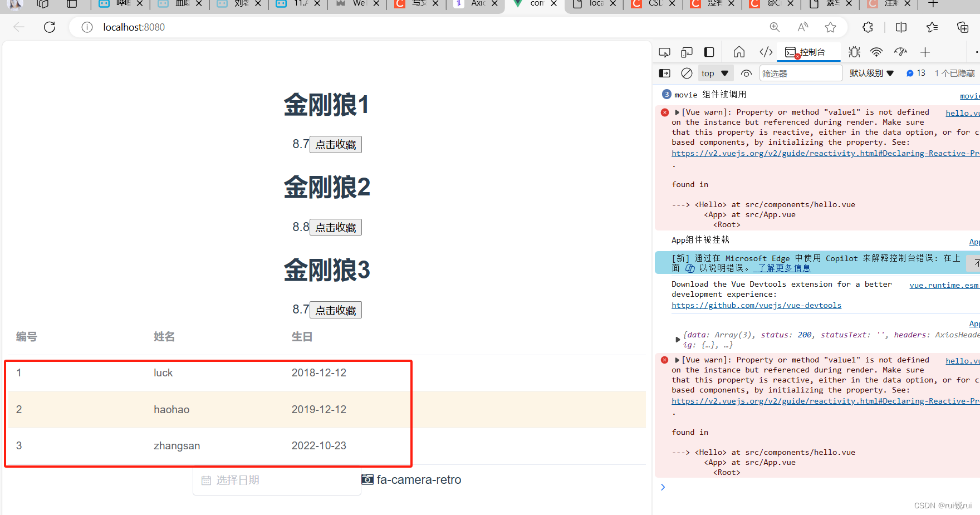Switch to the loca browser tab
Viewport: 980px width, 515px height.
593,4
